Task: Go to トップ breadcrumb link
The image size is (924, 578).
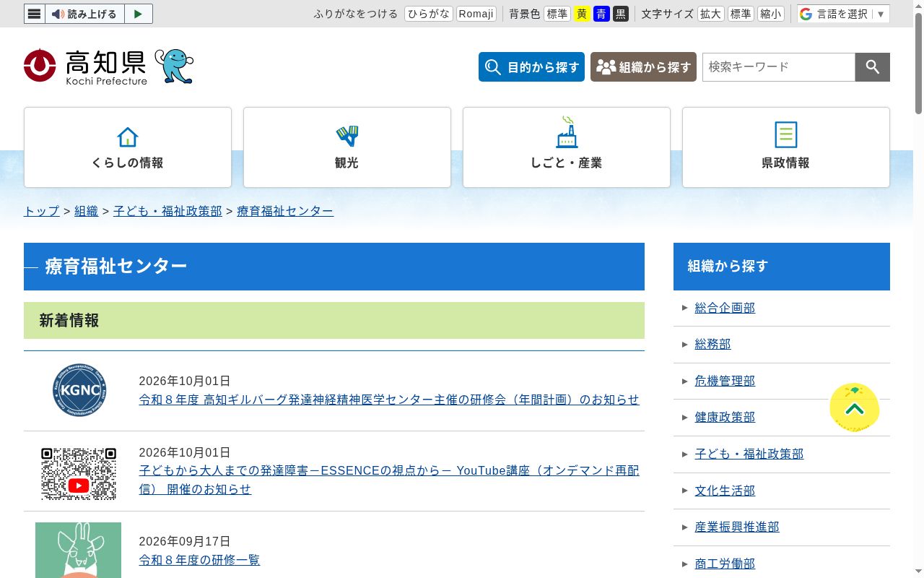Action: tap(42, 211)
